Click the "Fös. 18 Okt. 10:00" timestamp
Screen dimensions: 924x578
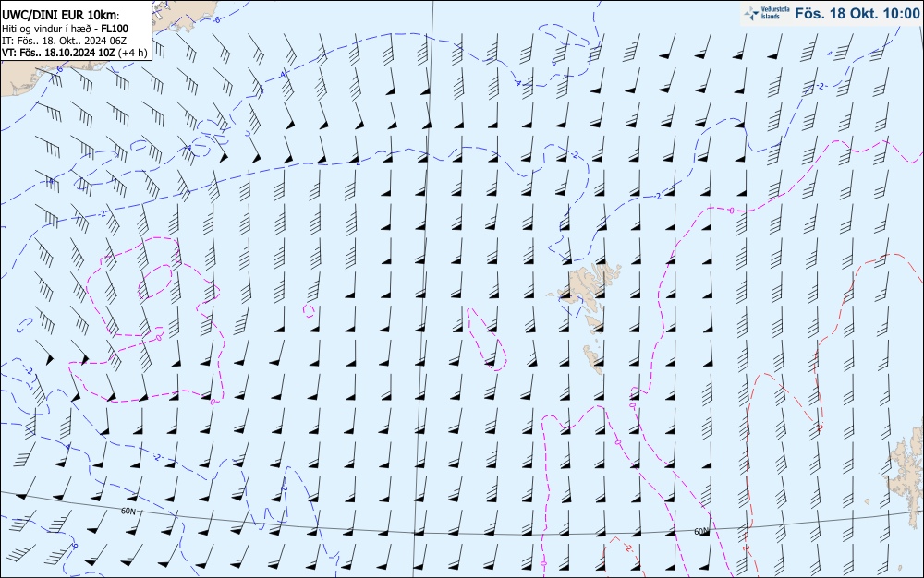point(857,13)
